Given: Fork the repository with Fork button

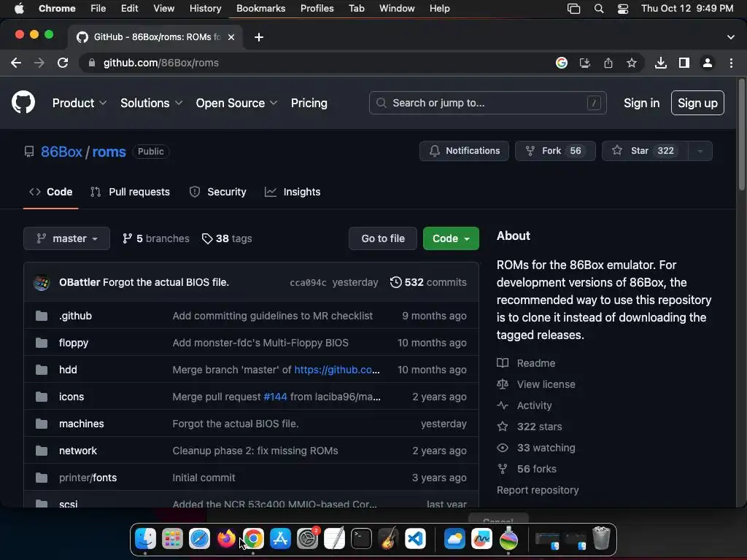Looking at the screenshot, I should click(555, 151).
